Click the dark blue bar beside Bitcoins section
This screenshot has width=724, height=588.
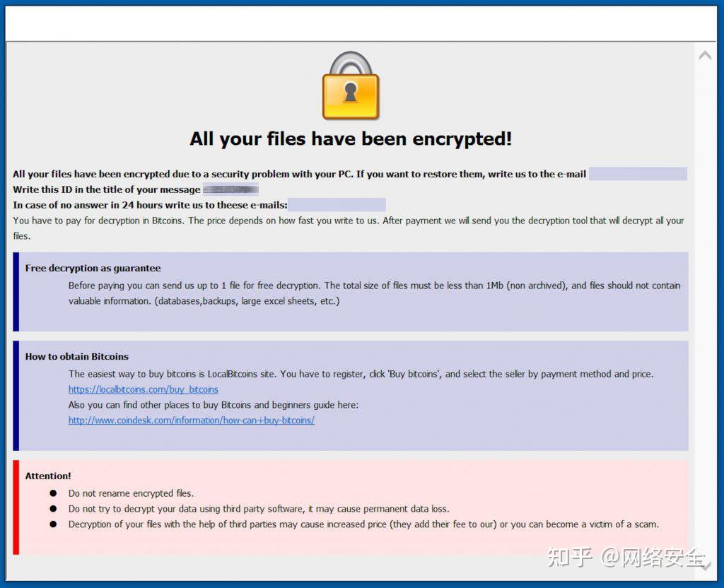(x=16, y=396)
